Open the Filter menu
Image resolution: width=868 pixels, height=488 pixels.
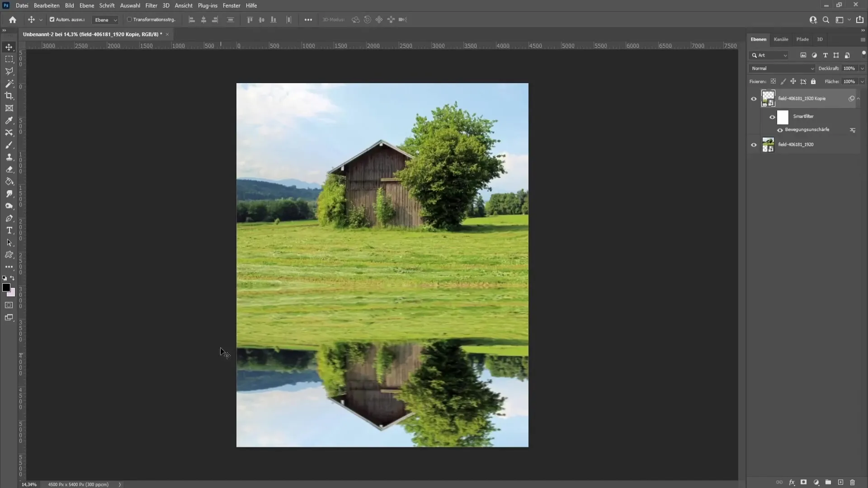point(151,5)
